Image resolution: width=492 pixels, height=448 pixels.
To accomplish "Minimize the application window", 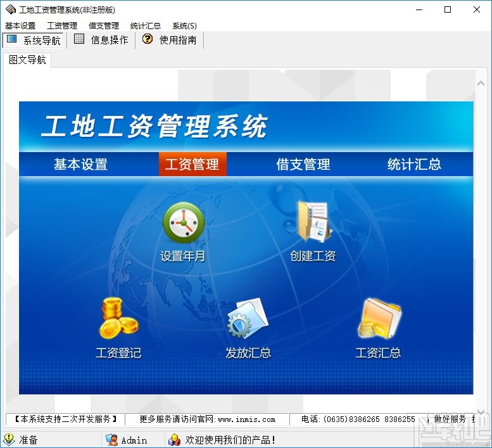I will 419,10.
